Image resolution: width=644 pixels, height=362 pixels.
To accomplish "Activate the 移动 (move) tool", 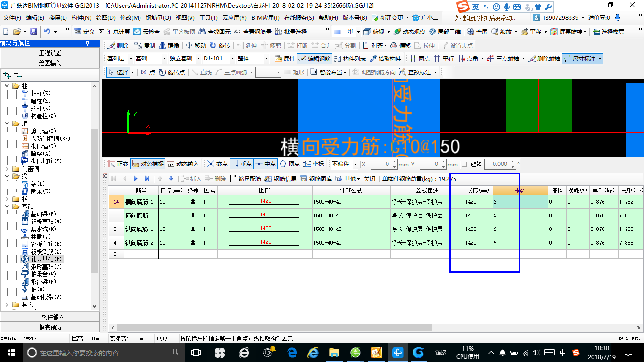I will [196, 46].
